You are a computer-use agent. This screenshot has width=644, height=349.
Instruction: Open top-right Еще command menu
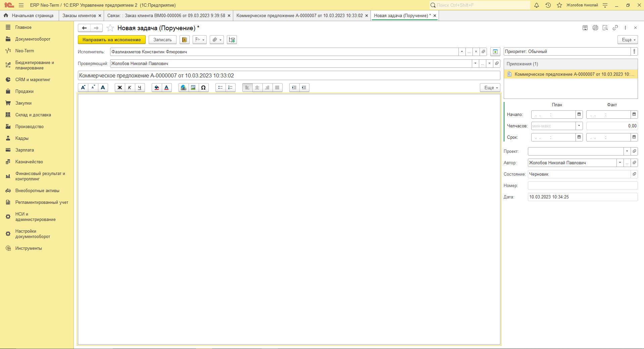point(628,40)
